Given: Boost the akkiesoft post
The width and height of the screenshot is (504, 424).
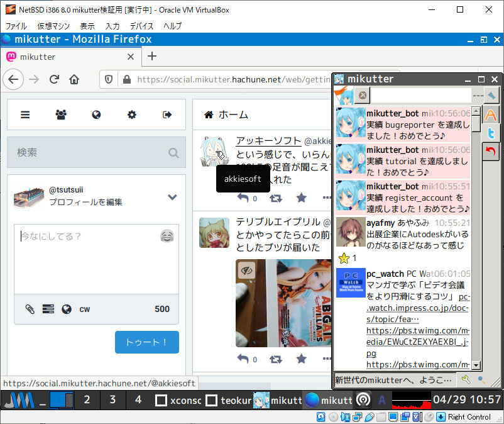Looking at the screenshot, I should 276,198.
